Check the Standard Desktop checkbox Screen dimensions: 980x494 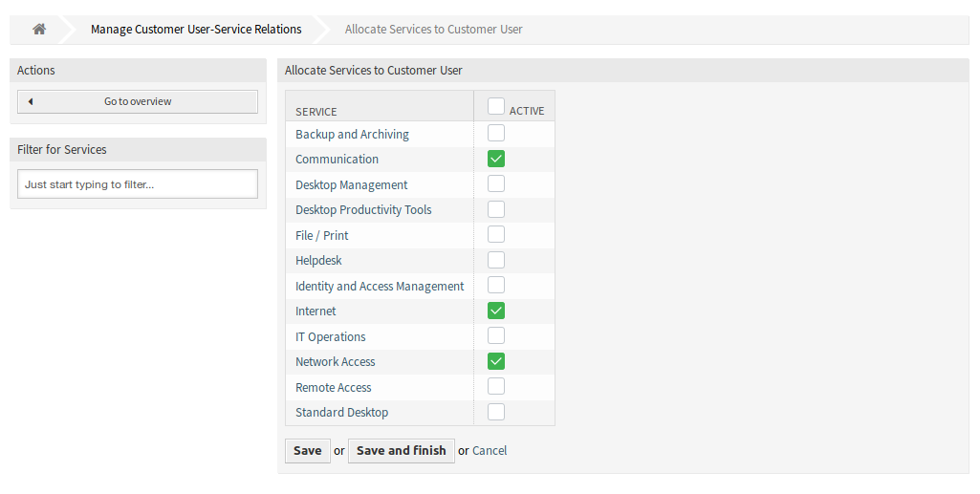click(x=495, y=412)
